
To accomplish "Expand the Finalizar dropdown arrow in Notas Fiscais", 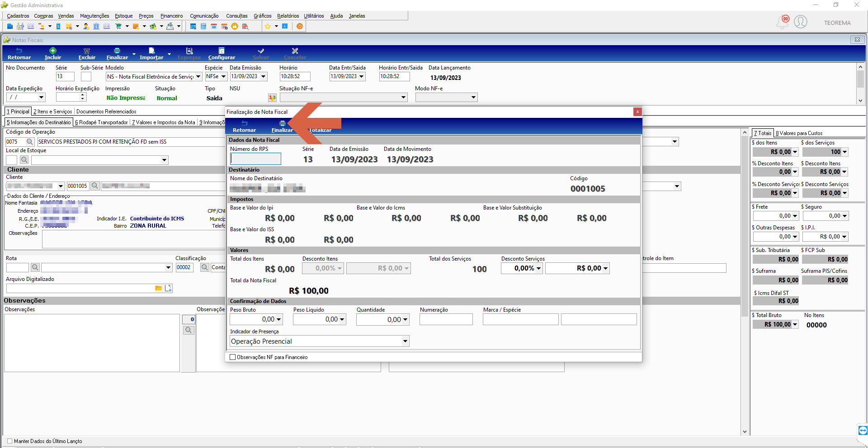I will [x=134, y=54].
